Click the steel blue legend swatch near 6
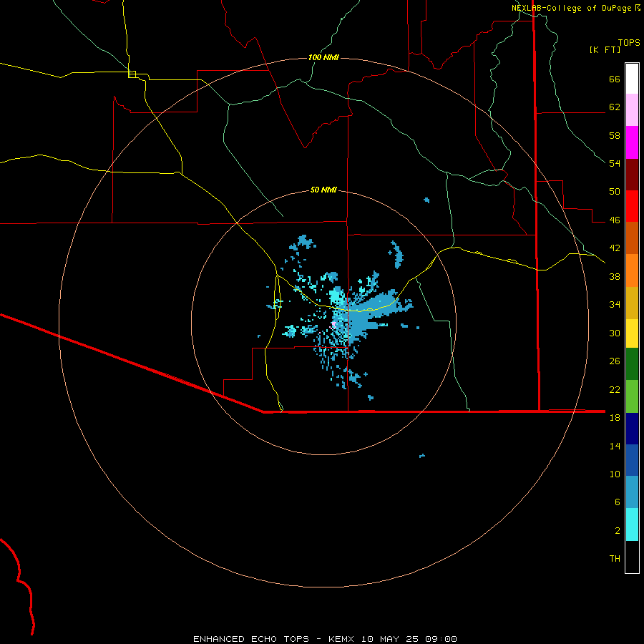This screenshot has height=644, width=644. pos(632,492)
